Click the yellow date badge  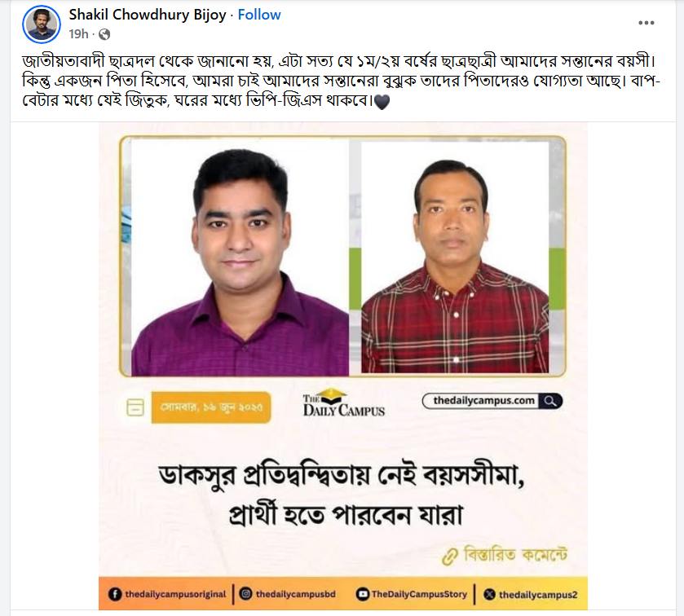point(211,407)
